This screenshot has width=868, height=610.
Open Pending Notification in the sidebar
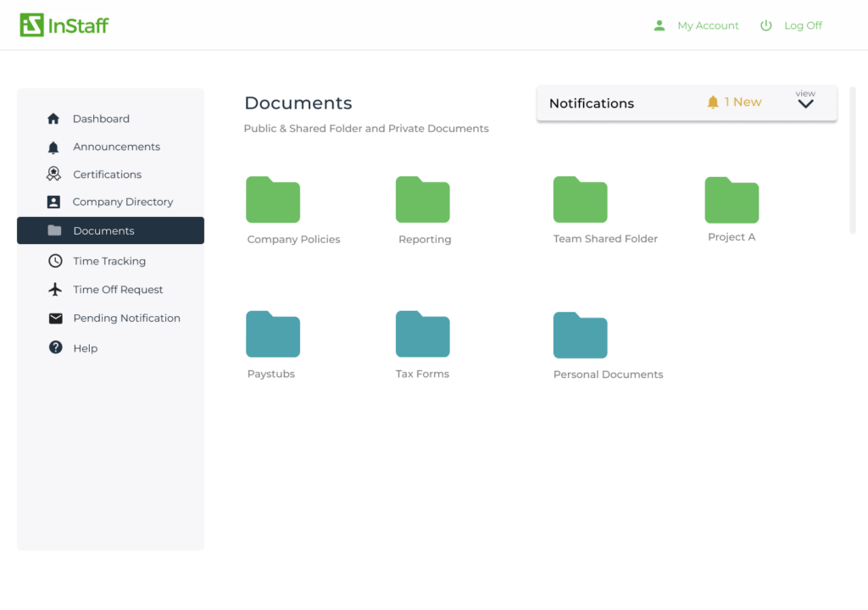coord(127,319)
